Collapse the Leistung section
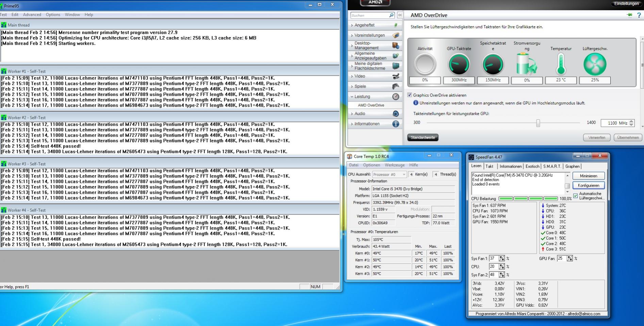The height and width of the screenshot is (326, 644). coord(352,96)
